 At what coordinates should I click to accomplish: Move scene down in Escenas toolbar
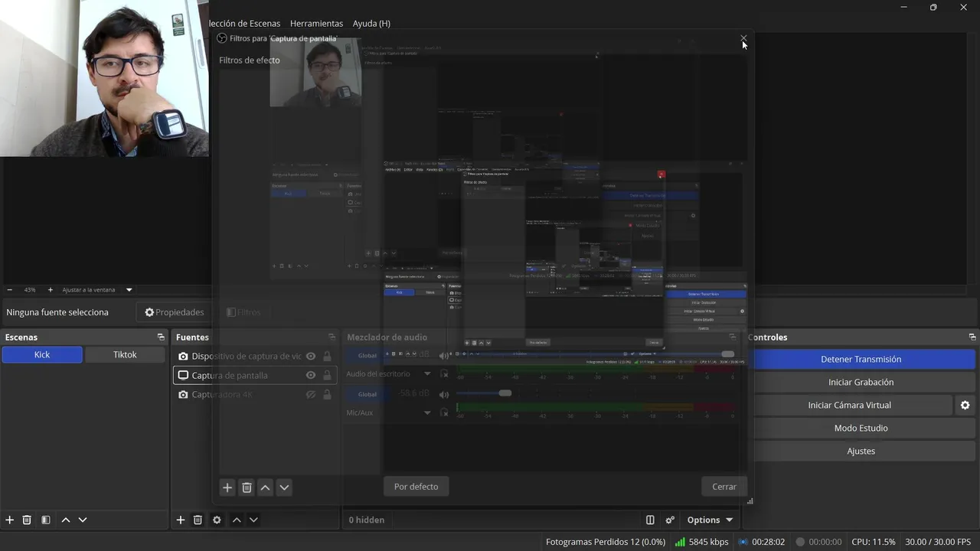pos(83,520)
